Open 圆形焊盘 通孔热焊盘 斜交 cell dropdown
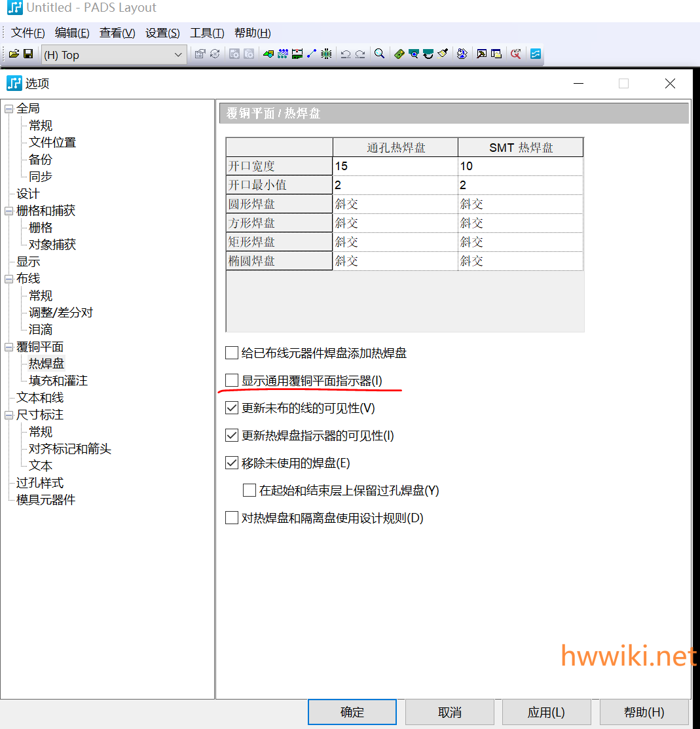The width and height of the screenshot is (700, 729). (x=396, y=204)
